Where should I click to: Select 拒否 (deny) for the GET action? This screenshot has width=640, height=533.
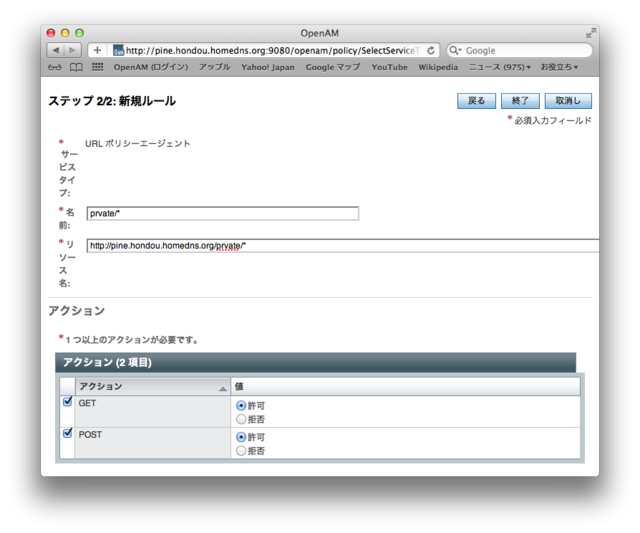241,419
